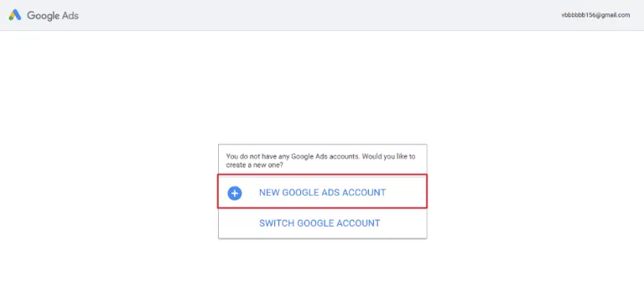Click the word NEW beside plus icon
Viewport: 644px width, 308px height.
pos(269,192)
